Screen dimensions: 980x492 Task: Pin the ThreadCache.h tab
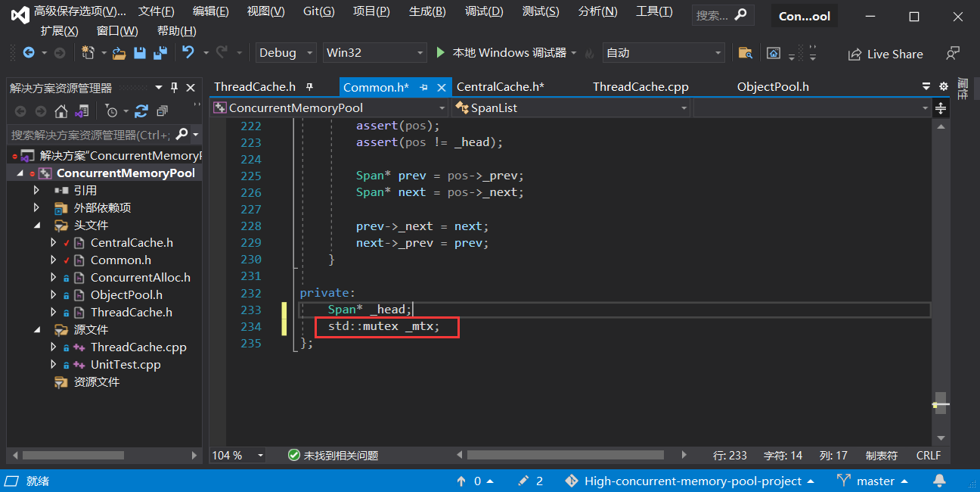[309, 87]
